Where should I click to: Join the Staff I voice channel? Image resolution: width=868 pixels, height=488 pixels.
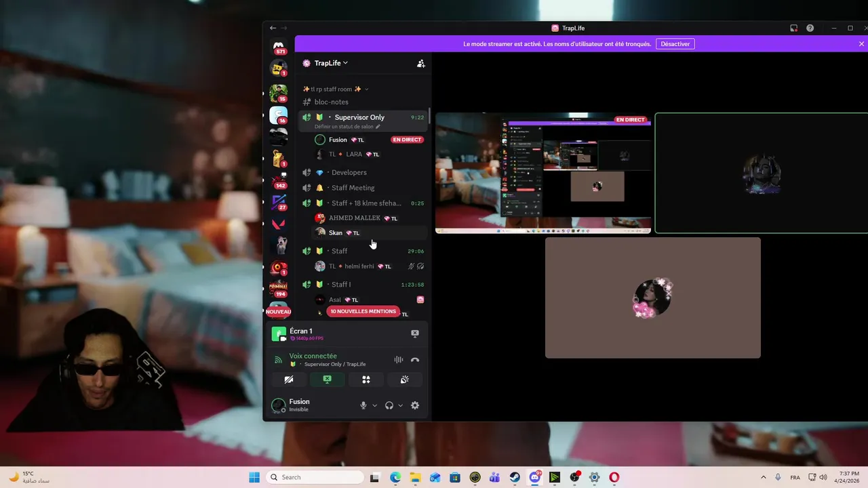pyautogui.click(x=363, y=284)
